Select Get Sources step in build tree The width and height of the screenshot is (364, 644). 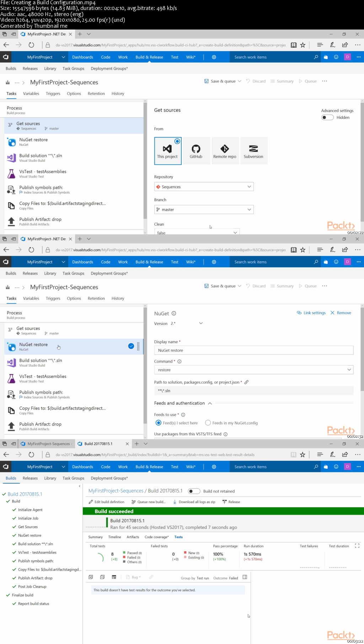pos(28,527)
